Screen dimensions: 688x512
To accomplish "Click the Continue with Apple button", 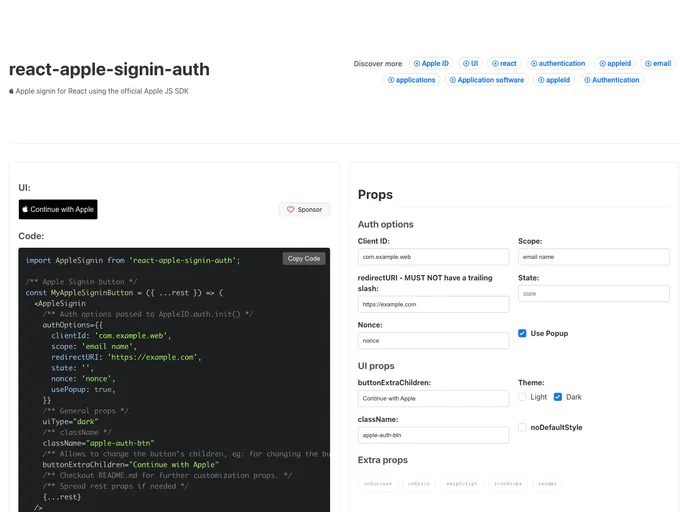I will 58,209.
